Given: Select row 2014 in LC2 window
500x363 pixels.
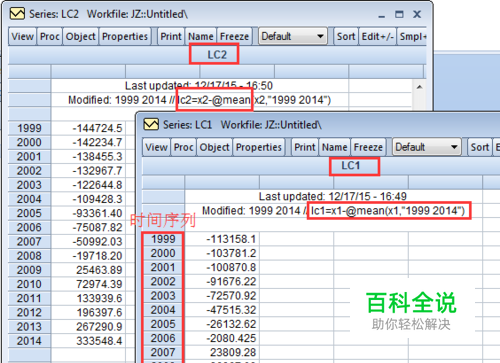Looking at the screenshot, I should [29, 341].
